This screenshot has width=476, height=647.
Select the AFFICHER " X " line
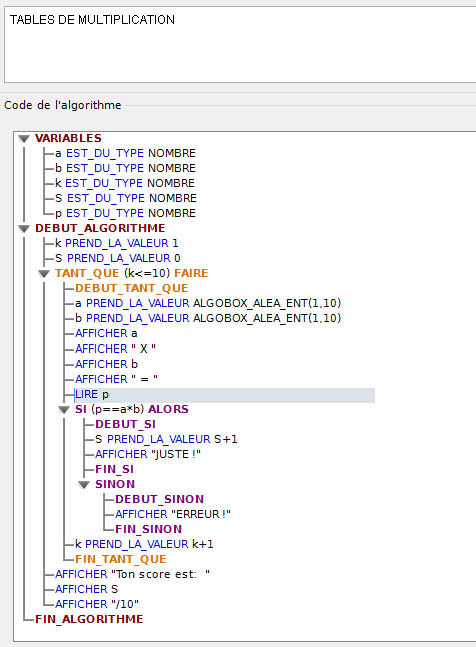click(115, 349)
